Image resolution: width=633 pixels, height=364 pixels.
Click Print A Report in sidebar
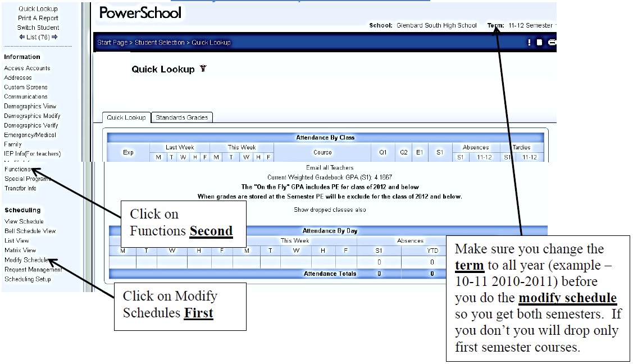pos(38,18)
